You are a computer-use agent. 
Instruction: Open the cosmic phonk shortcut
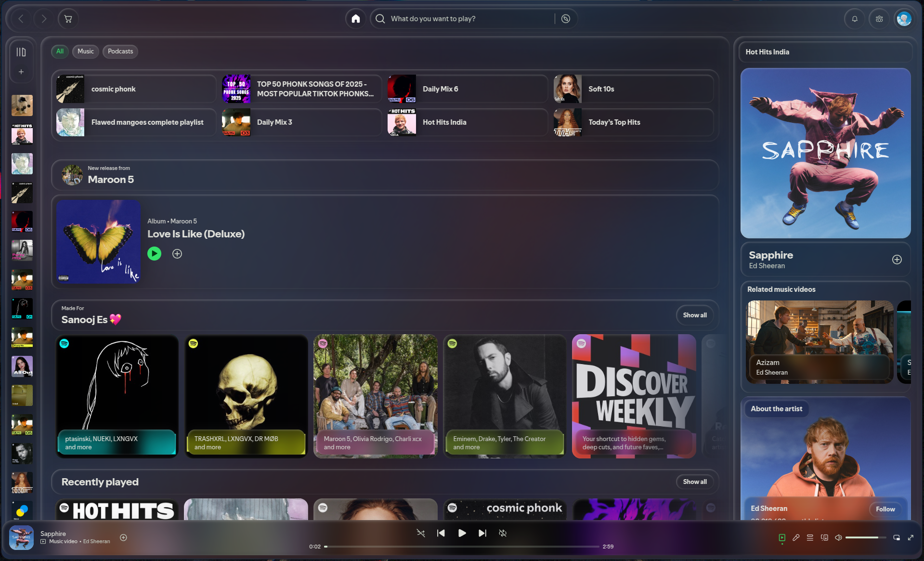[x=136, y=89]
